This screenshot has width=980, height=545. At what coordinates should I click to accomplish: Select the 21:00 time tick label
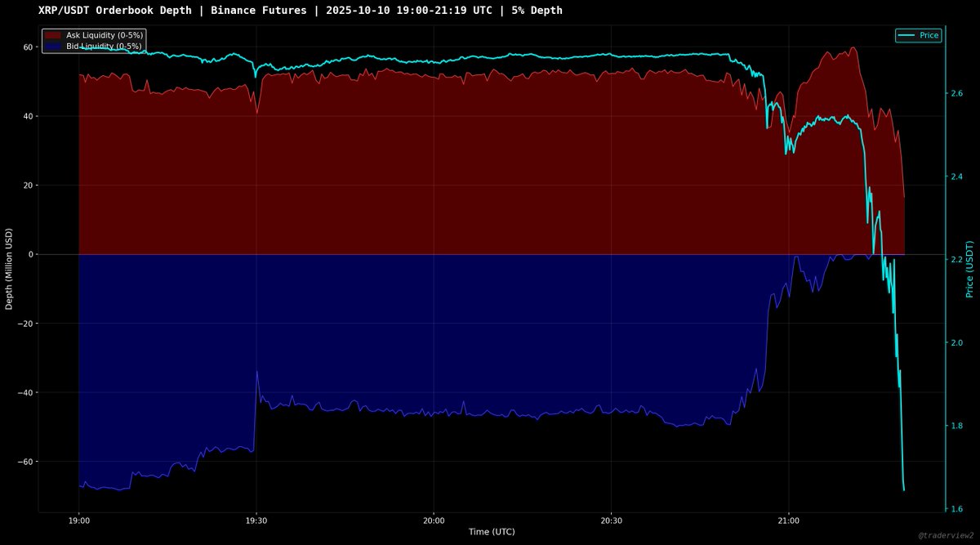click(787, 520)
